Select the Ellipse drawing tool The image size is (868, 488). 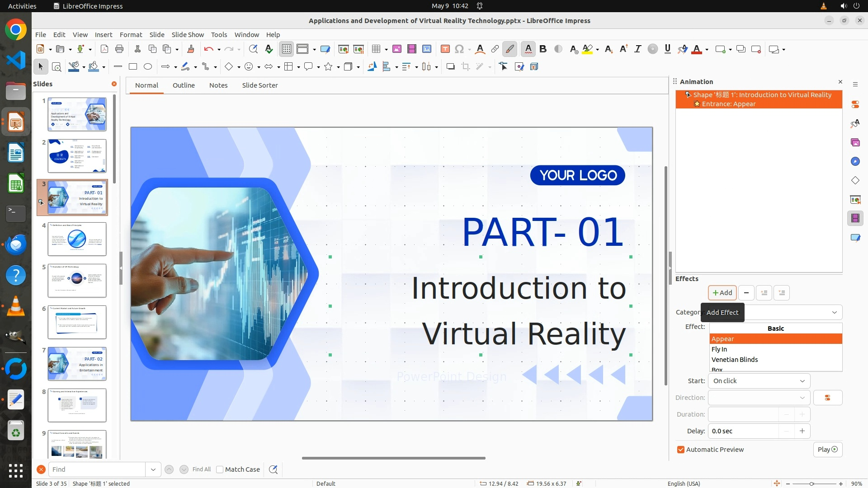(x=148, y=67)
